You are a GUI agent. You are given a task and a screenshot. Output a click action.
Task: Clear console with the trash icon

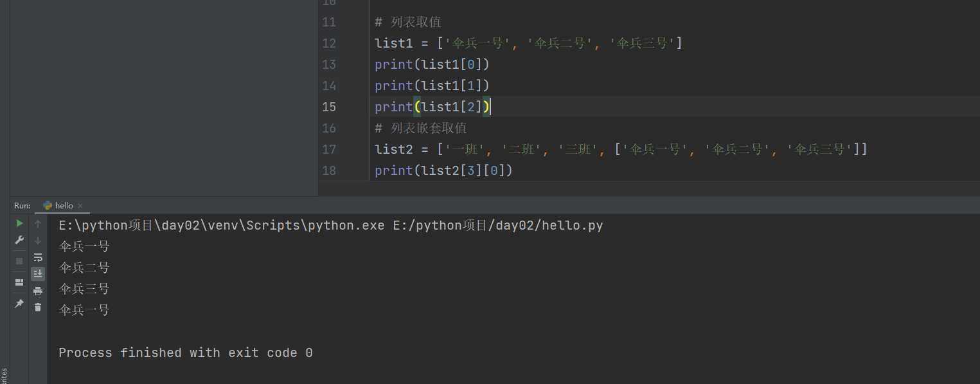(x=38, y=307)
